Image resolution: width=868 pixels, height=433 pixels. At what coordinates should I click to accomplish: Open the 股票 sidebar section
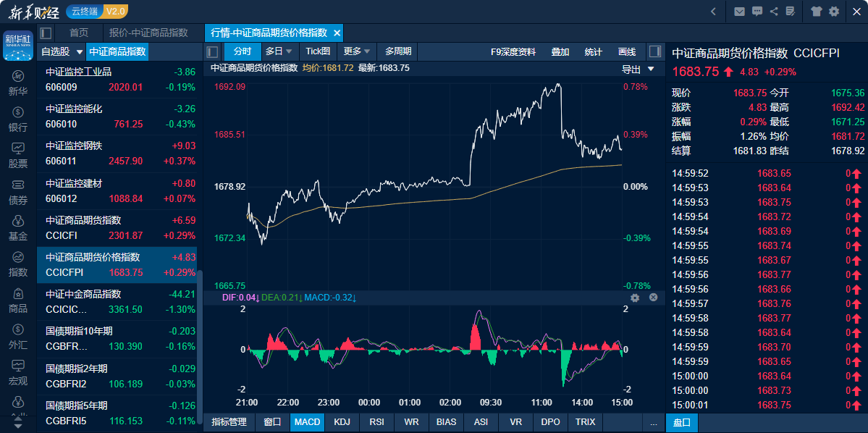[x=17, y=156]
